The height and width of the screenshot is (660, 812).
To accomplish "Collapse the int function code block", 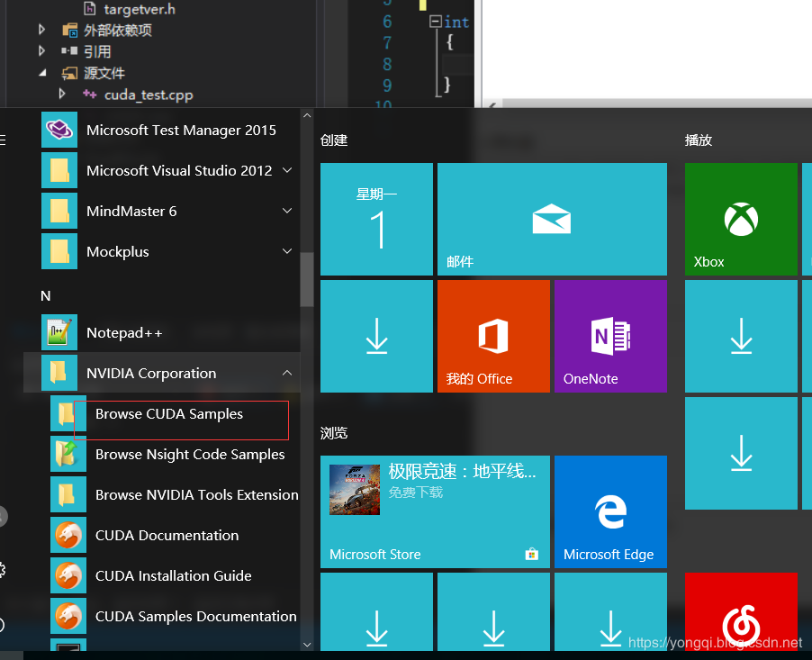I will [436, 22].
